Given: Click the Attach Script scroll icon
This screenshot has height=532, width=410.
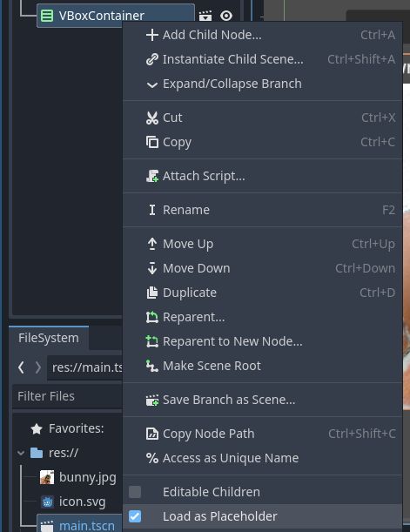Looking at the screenshot, I should [152, 176].
